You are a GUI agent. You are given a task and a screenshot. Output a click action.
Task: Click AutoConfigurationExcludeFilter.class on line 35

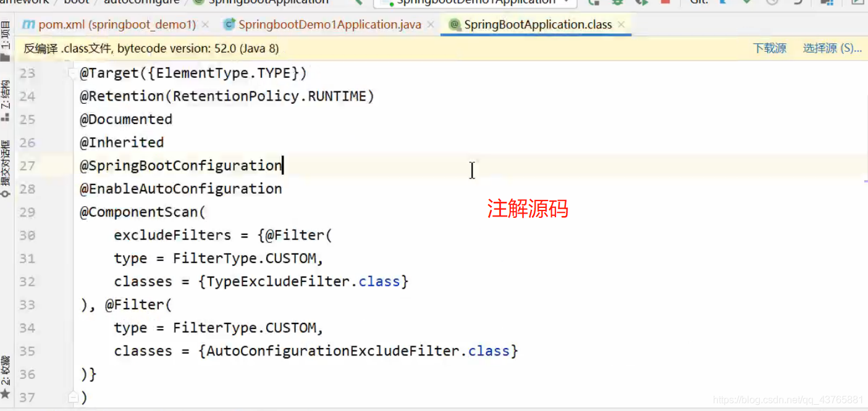[x=358, y=351]
